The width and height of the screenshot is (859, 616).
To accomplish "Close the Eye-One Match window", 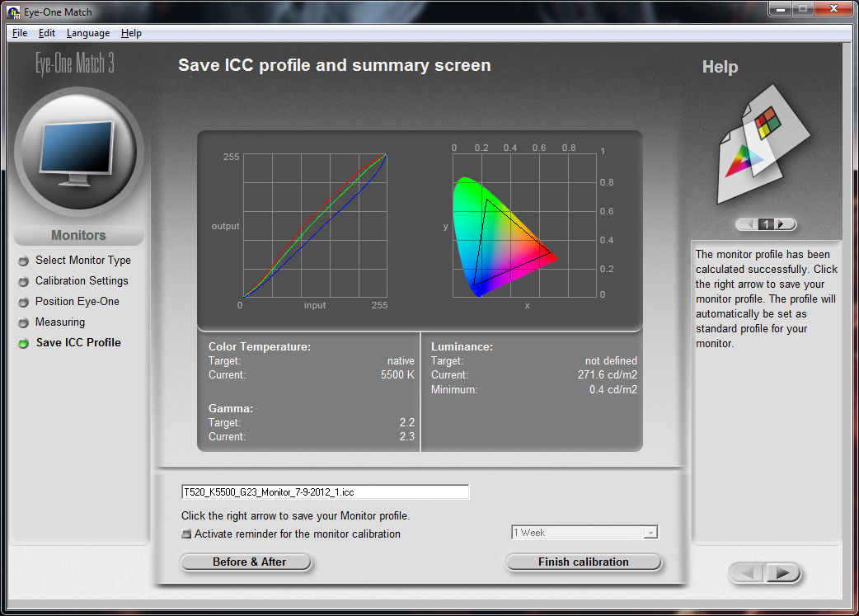I will (x=833, y=9).
